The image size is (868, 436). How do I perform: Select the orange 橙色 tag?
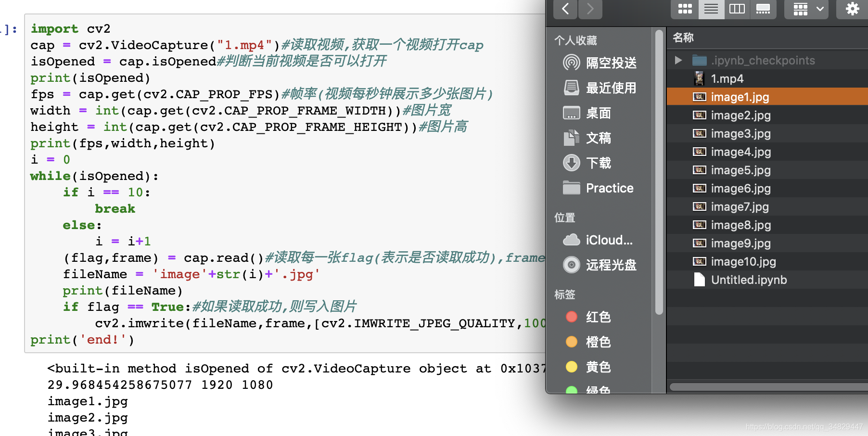[588, 342]
